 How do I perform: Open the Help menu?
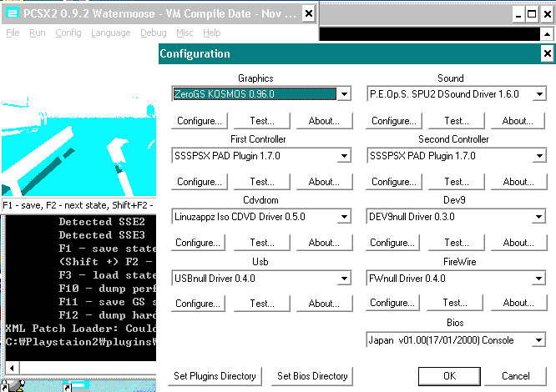pos(212,33)
